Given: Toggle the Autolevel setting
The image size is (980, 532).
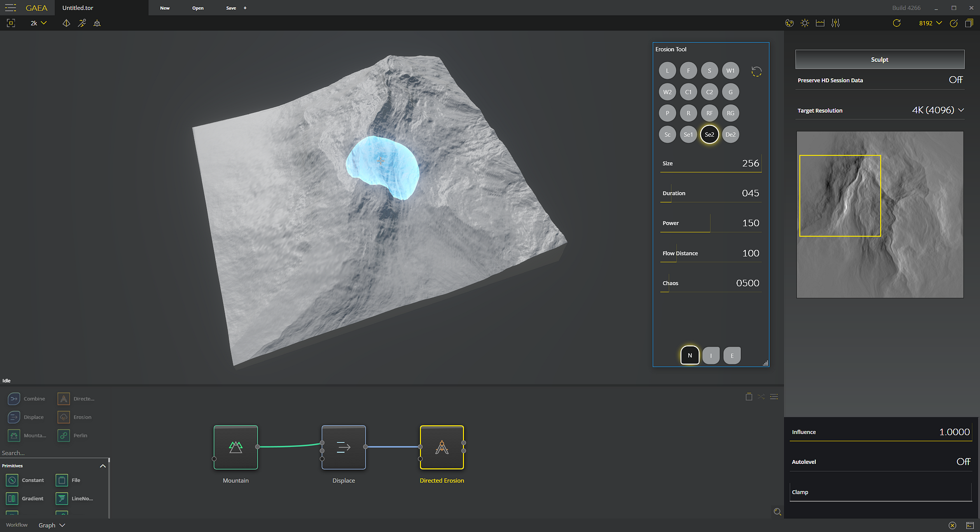Looking at the screenshot, I should pyautogui.click(x=963, y=461).
